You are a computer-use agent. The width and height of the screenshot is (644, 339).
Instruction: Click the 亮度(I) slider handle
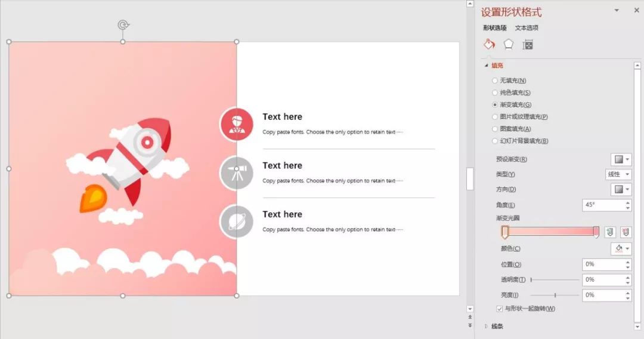pyautogui.click(x=555, y=295)
